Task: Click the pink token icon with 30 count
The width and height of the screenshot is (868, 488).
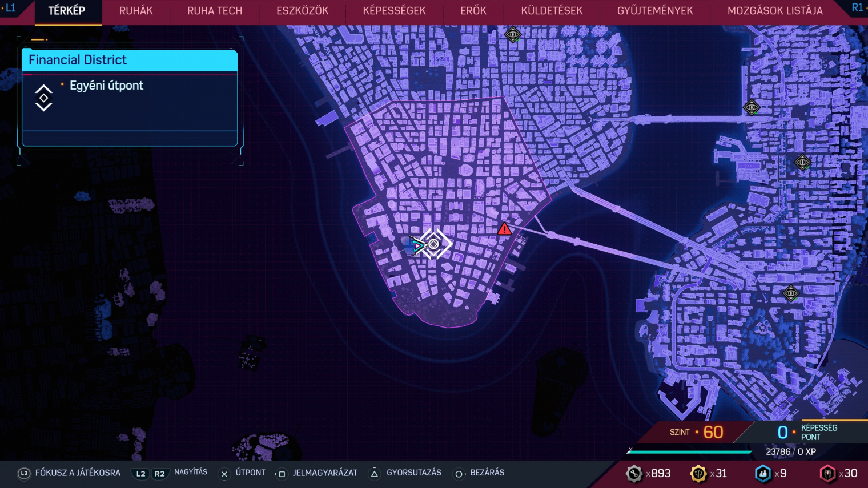Action: 827,474
